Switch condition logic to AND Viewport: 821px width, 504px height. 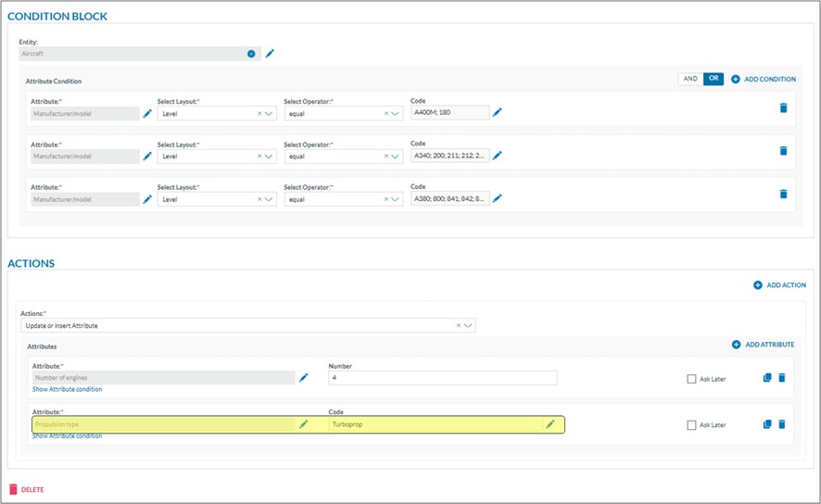click(x=690, y=80)
